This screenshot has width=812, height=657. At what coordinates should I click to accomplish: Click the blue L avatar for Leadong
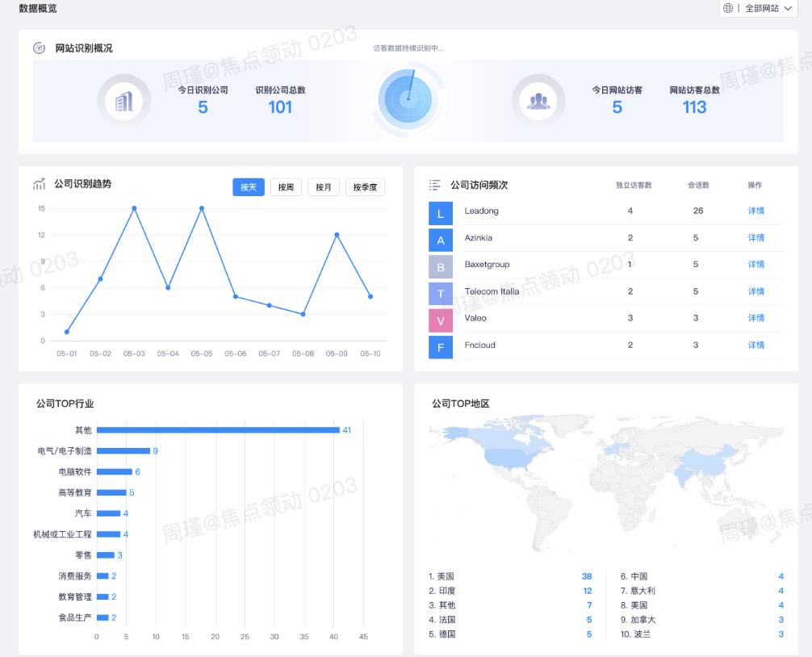[441, 214]
